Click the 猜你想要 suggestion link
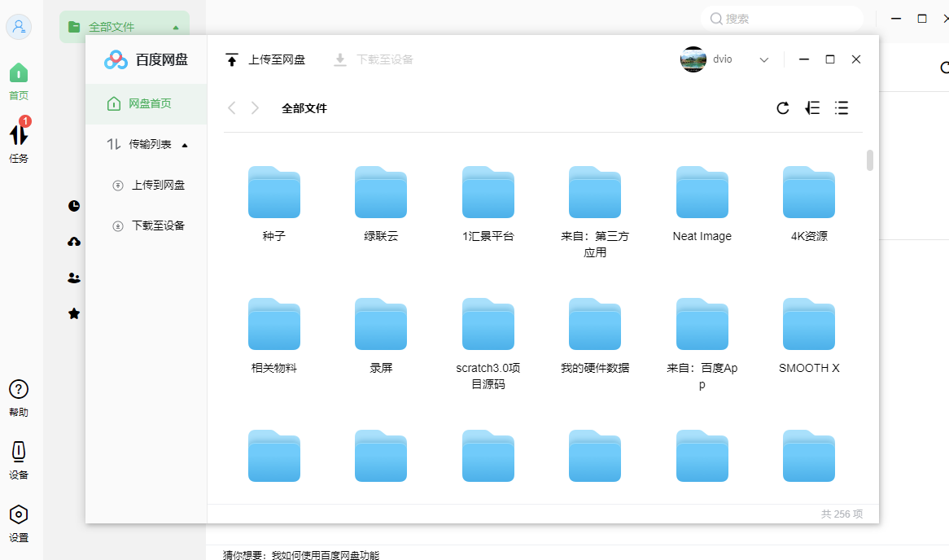 [x=325, y=554]
